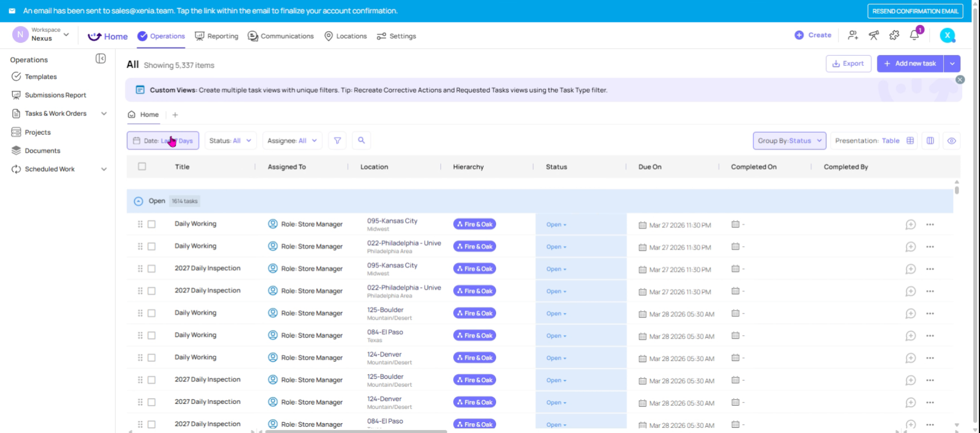Open the notifications bell icon
This screenshot has width=980, height=433.
click(x=914, y=35)
